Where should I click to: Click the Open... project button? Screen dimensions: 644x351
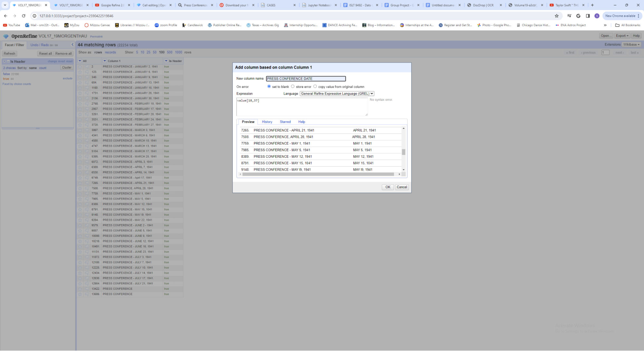click(606, 36)
